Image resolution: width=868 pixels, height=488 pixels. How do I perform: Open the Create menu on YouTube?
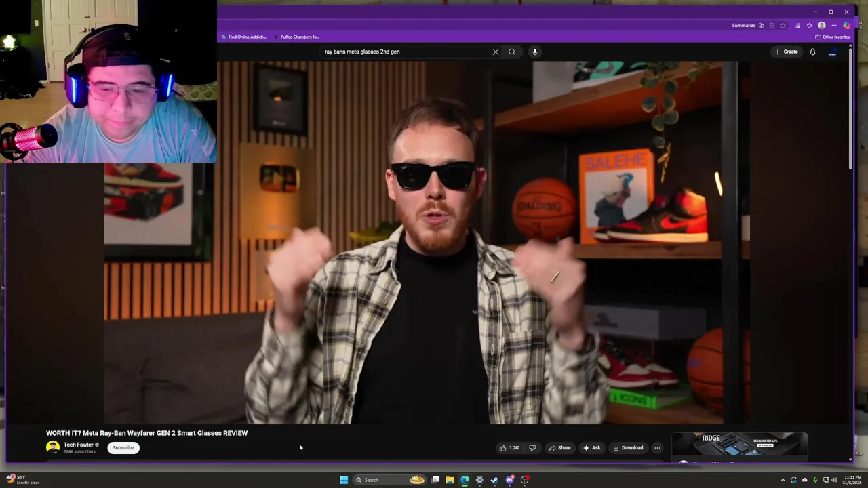click(x=786, y=52)
